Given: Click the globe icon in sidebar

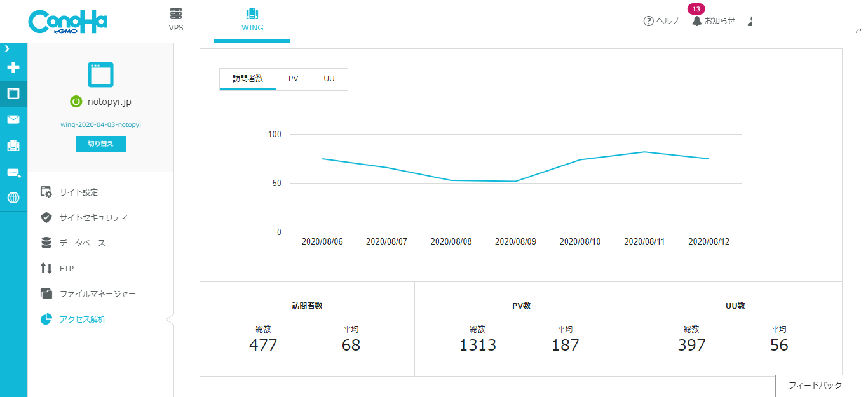Looking at the screenshot, I should pyautogui.click(x=13, y=198).
